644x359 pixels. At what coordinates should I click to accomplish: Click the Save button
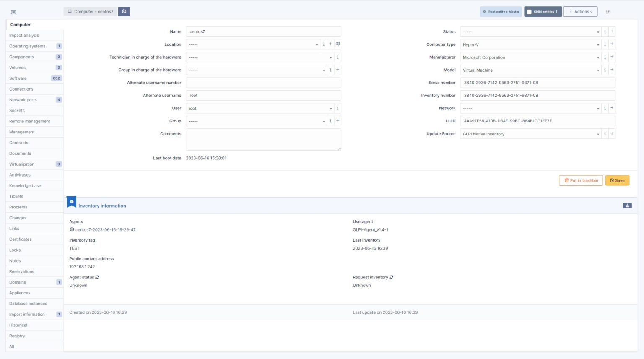[617, 180]
